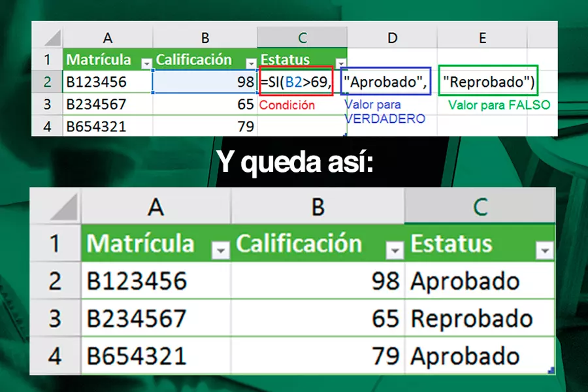Image resolution: width=588 pixels, height=392 pixels.
Task: Open Estatus filter dropdown in lower table
Action: pyautogui.click(x=544, y=250)
